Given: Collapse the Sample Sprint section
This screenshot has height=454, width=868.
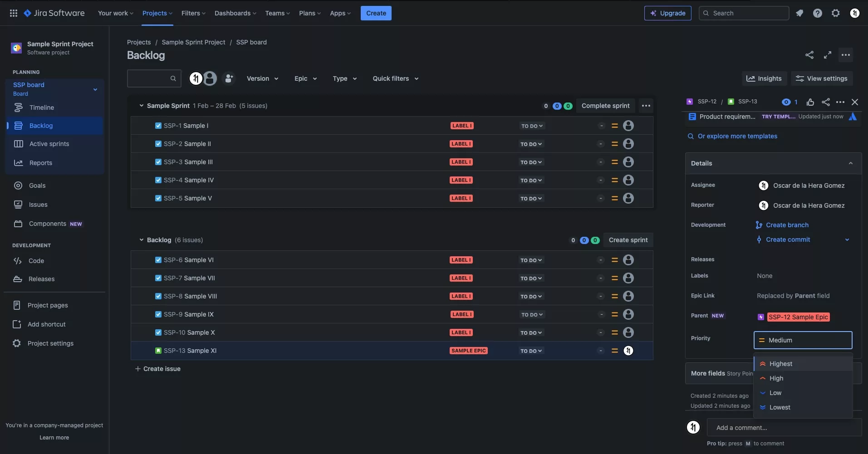Looking at the screenshot, I should (141, 106).
